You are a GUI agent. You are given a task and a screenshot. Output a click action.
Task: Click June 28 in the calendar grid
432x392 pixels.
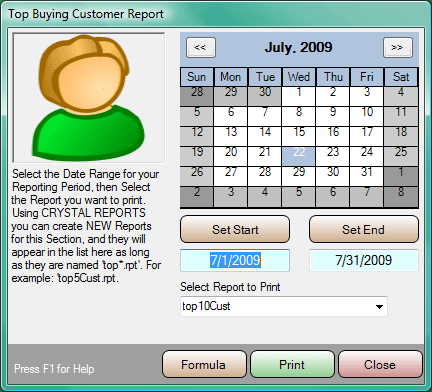[x=197, y=96]
